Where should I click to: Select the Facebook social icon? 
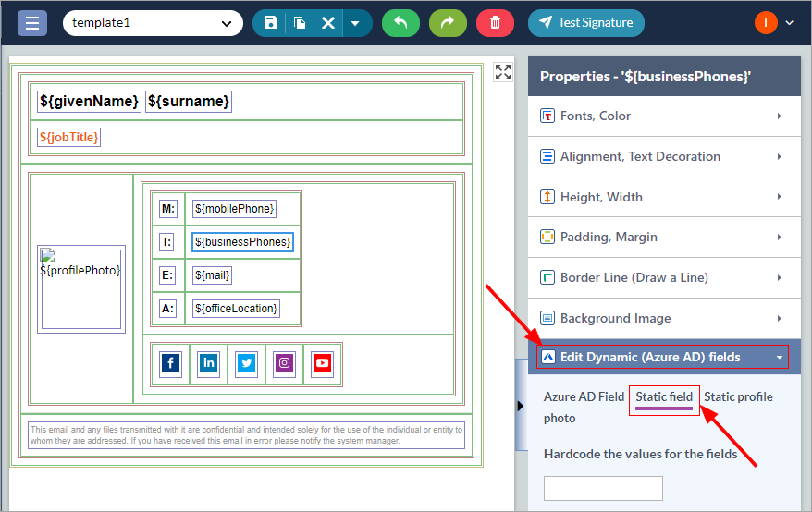171,363
